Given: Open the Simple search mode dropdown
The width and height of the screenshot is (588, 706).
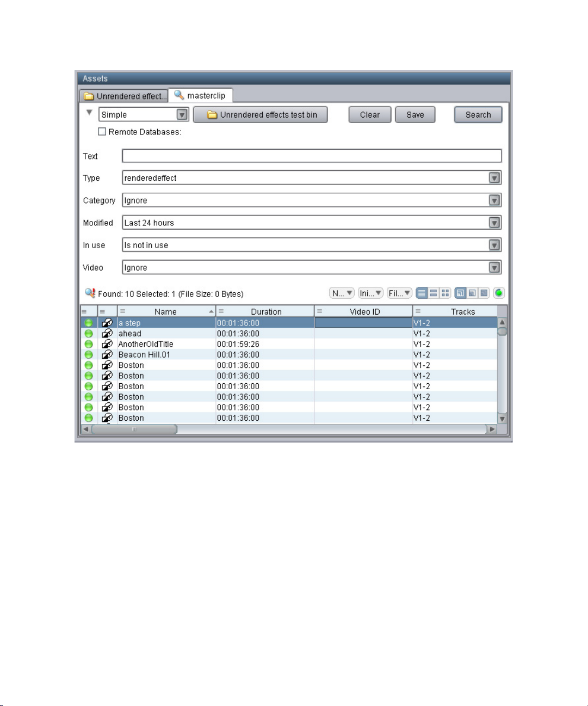Looking at the screenshot, I should [x=144, y=114].
